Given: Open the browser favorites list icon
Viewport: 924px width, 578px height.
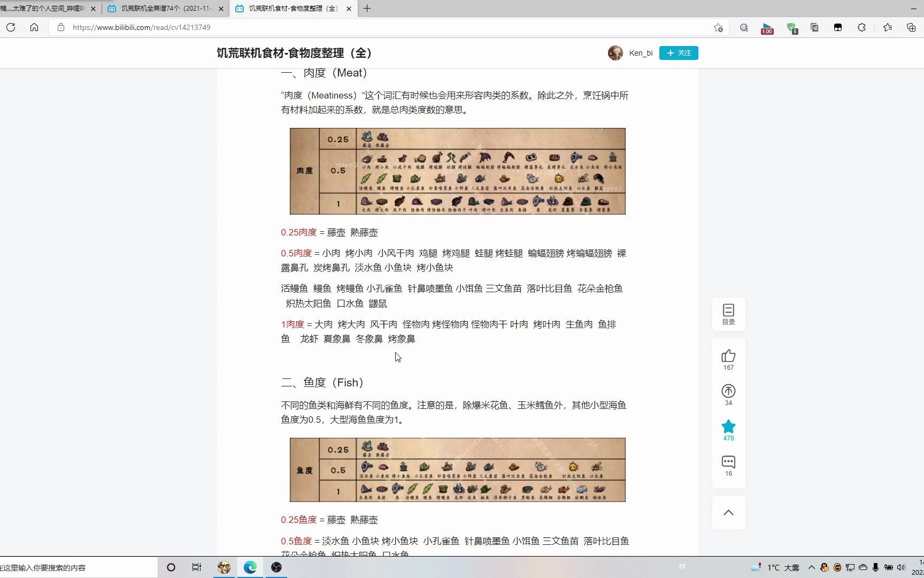Looking at the screenshot, I should click(x=888, y=27).
